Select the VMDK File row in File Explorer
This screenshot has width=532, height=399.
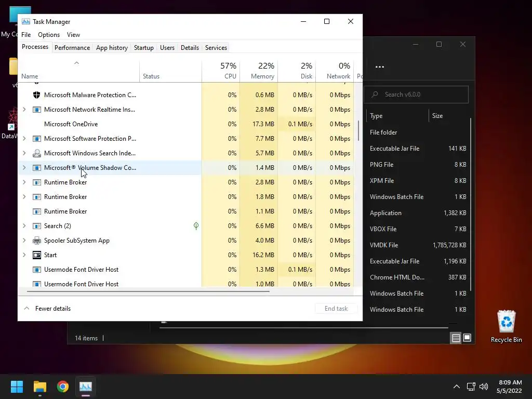point(418,245)
